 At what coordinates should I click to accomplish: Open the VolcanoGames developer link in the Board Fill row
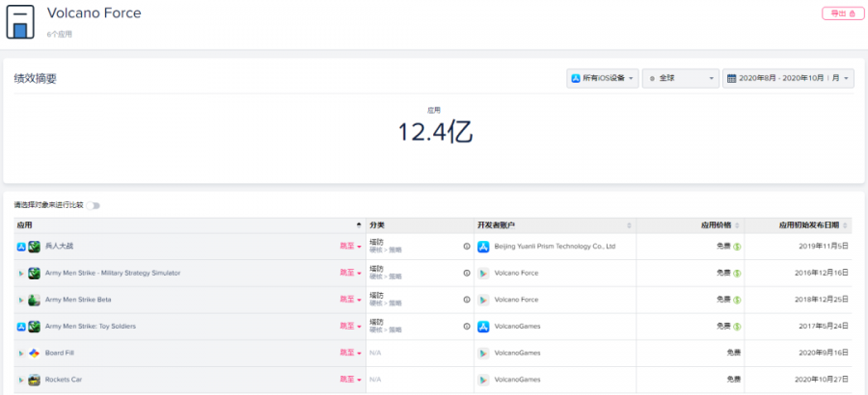[x=517, y=353]
